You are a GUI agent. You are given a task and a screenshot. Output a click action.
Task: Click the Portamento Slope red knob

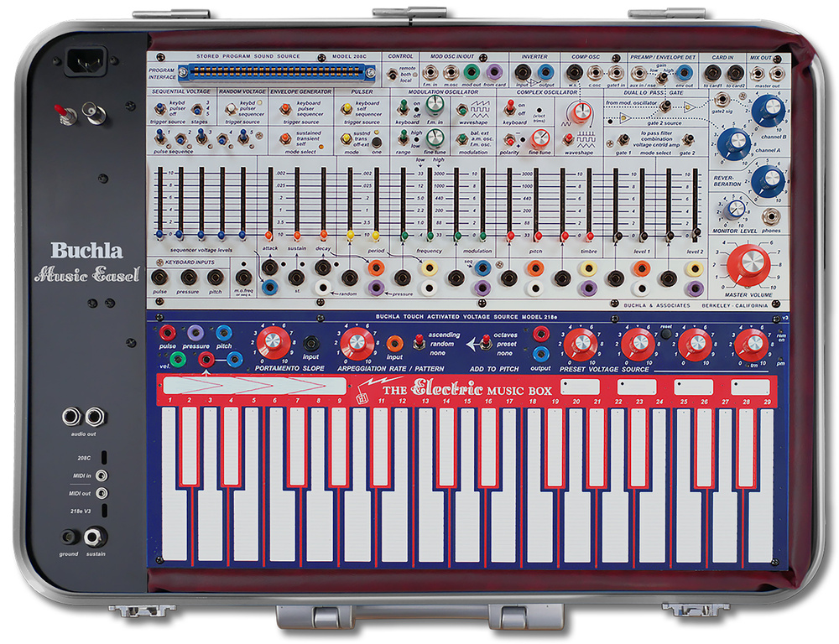point(274,342)
